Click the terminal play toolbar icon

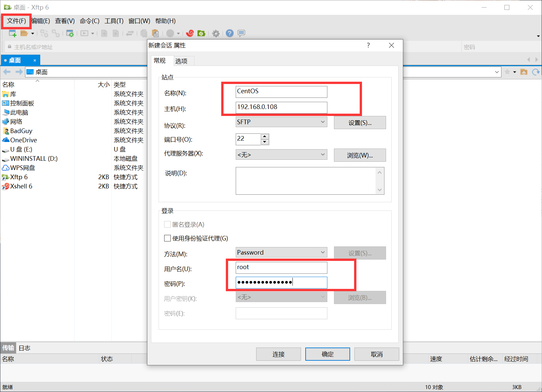click(85, 33)
